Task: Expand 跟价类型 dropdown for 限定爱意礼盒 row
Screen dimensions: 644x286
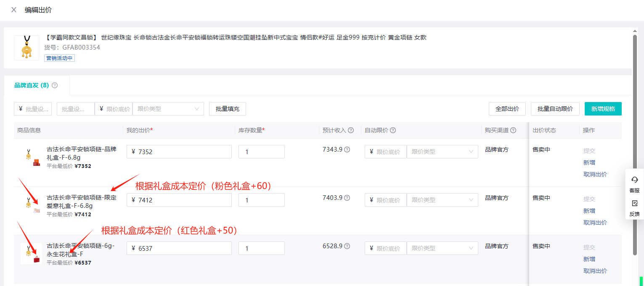Action: 442,200
